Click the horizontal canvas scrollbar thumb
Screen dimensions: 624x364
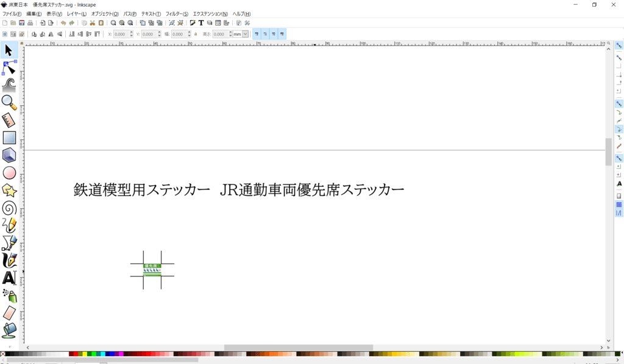point(299,348)
